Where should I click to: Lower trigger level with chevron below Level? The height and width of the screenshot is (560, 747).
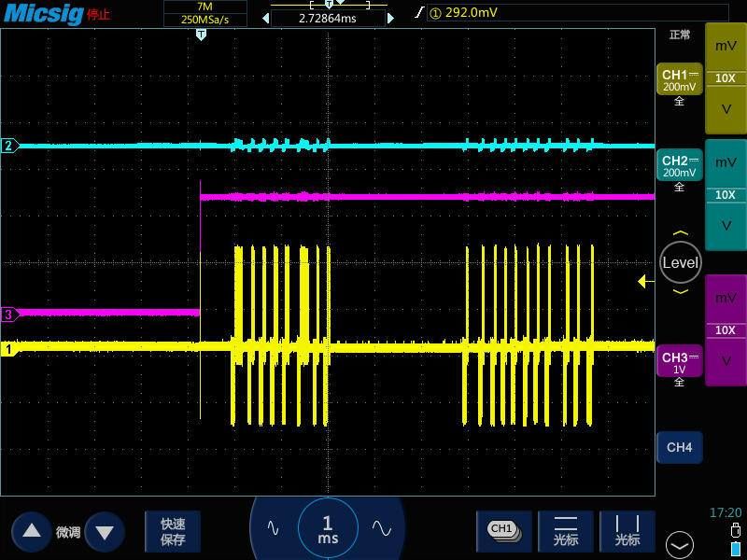[680, 291]
